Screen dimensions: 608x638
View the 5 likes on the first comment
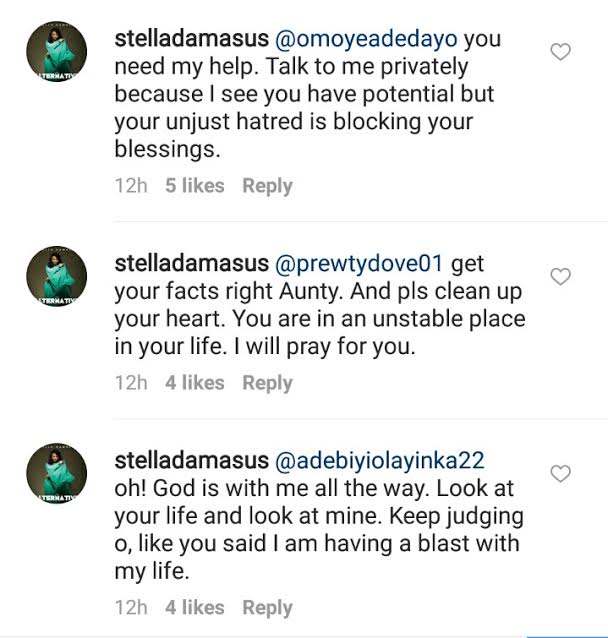point(195,186)
